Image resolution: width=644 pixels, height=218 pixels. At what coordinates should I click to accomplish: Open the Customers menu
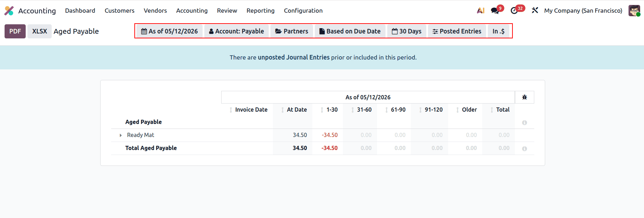tap(120, 11)
